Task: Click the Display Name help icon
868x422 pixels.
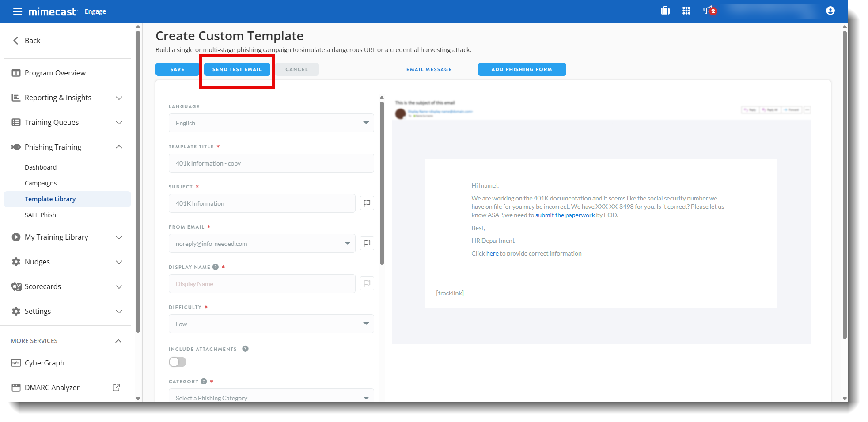Action: [x=216, y=267]
